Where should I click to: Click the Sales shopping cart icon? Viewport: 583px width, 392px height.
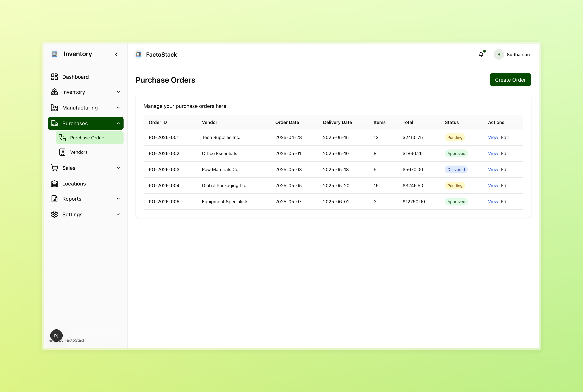54,168
